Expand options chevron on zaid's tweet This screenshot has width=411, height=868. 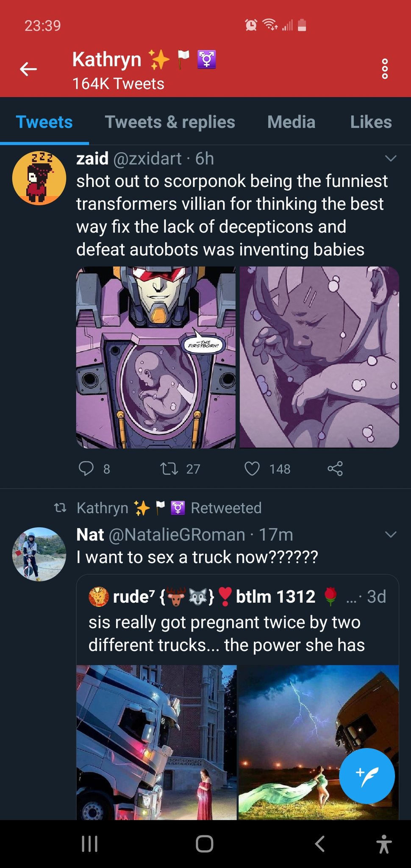tap(390, 159)
